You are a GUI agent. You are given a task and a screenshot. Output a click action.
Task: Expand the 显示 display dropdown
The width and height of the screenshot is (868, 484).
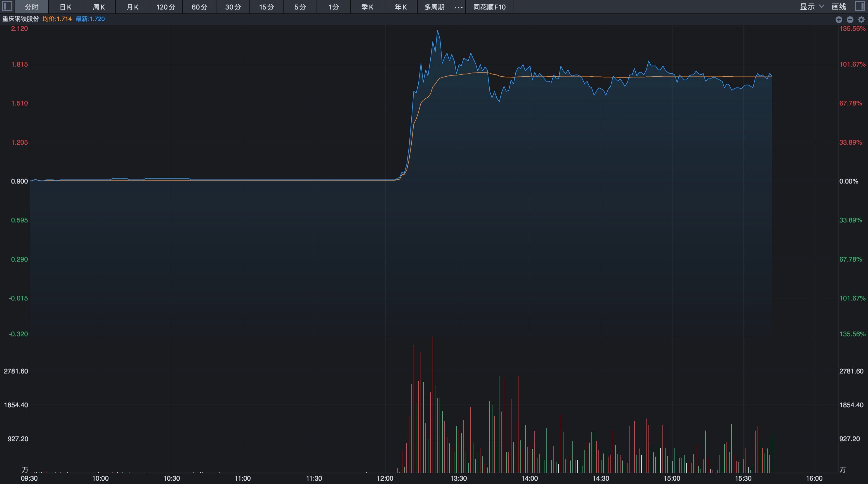coord(812,7)
